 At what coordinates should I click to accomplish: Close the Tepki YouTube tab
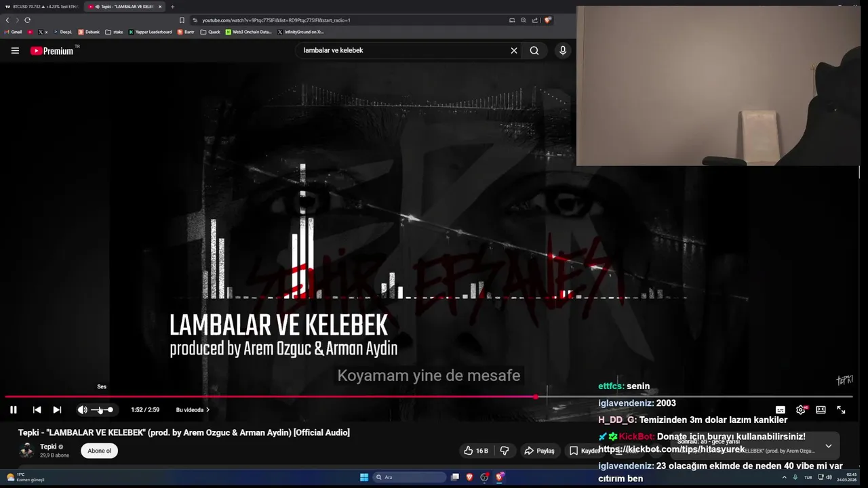click(x=160, y=7)
